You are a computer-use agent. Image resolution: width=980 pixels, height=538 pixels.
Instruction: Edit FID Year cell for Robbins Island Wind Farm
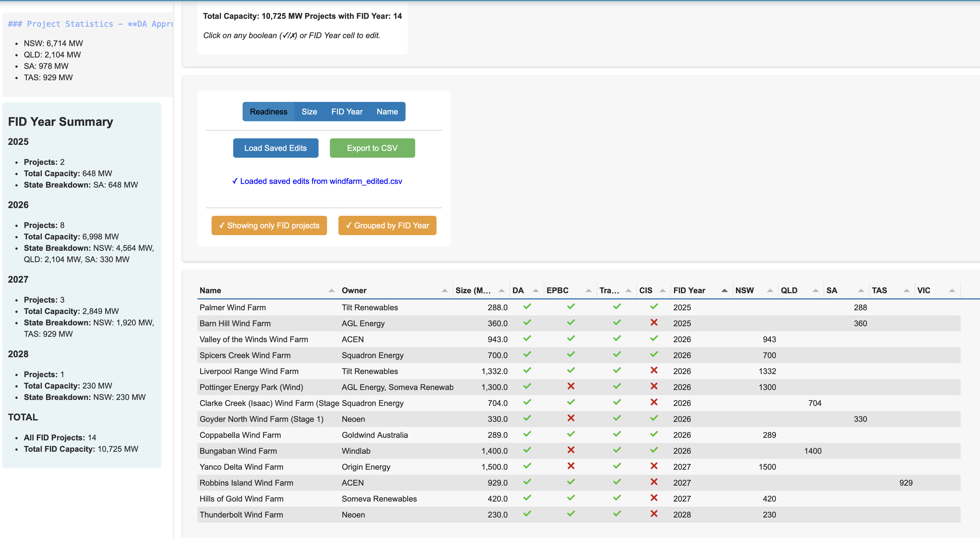[x=682, y=483]
